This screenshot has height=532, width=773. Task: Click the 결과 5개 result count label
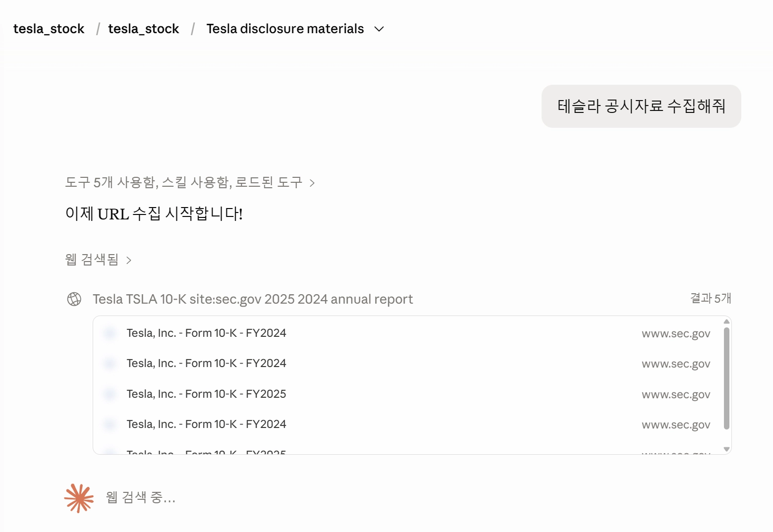point(711,298)
